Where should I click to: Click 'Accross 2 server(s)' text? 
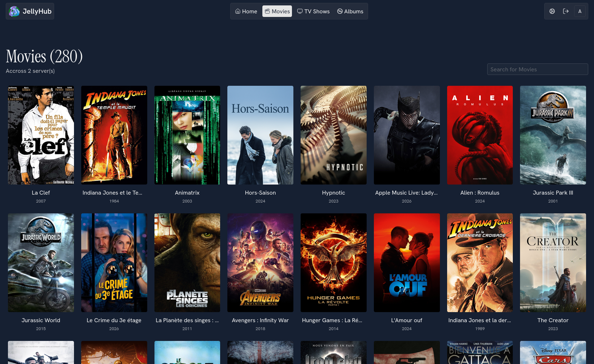pos(30,71)
